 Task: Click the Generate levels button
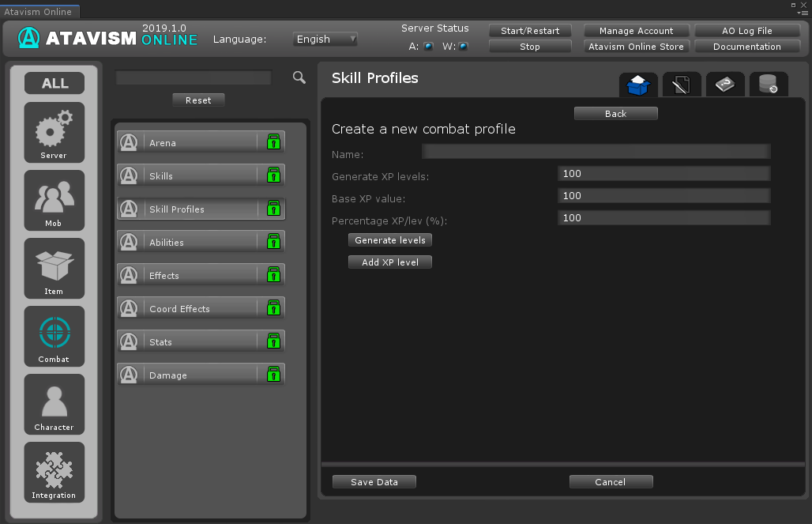click(x=390, y=240)
